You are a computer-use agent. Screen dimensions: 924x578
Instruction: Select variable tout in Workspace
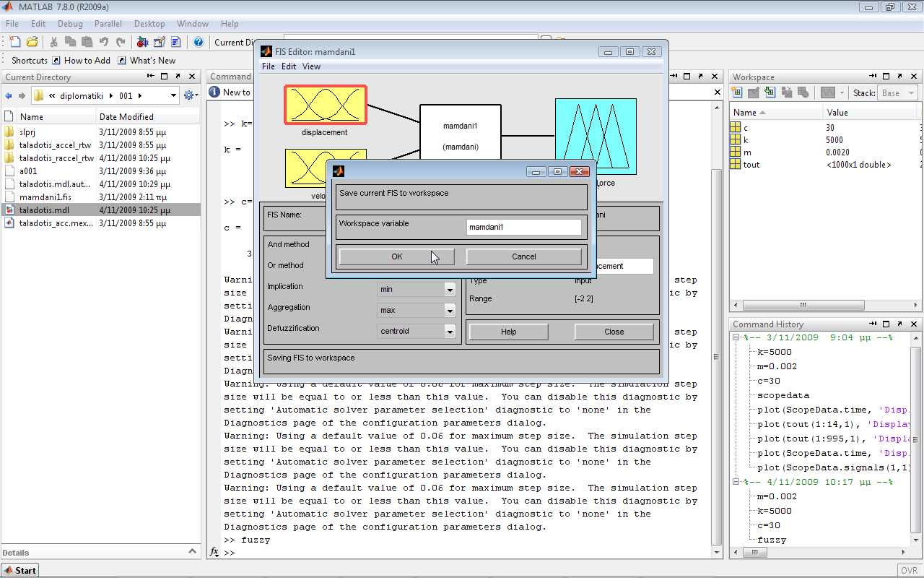(x=825, y=165)
